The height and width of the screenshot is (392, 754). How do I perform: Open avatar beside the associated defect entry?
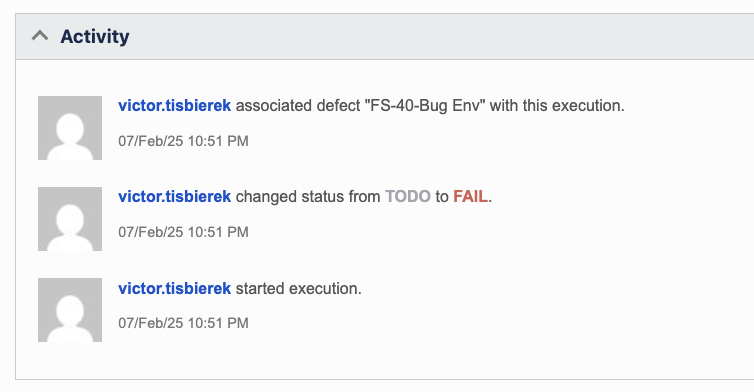[70, 128]
